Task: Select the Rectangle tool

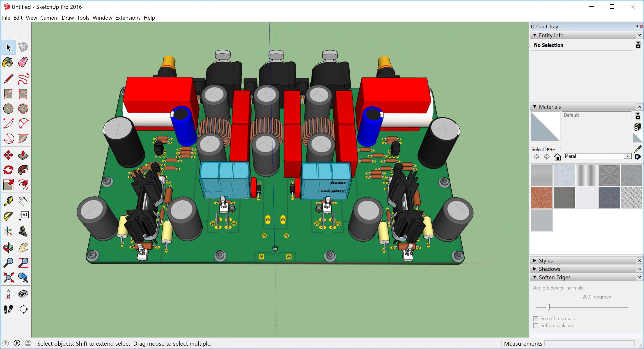Action: coord(8,94)
